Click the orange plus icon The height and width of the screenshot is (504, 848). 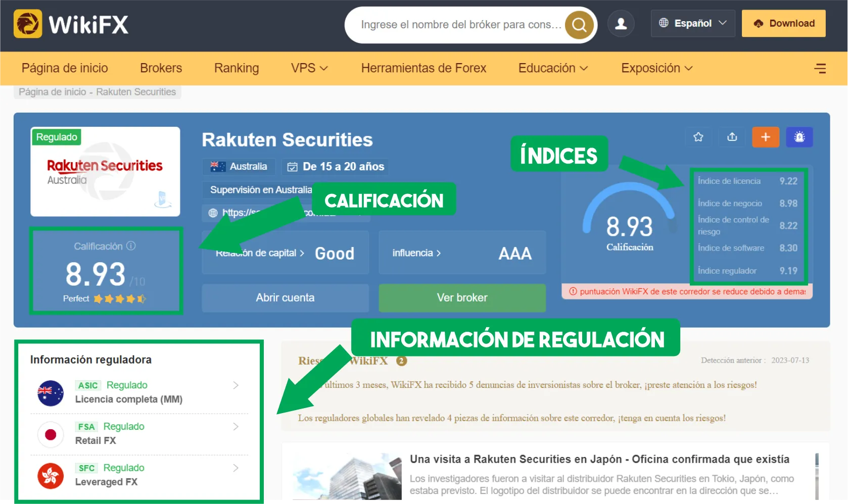pyautogui.click(x=766, y=137)
